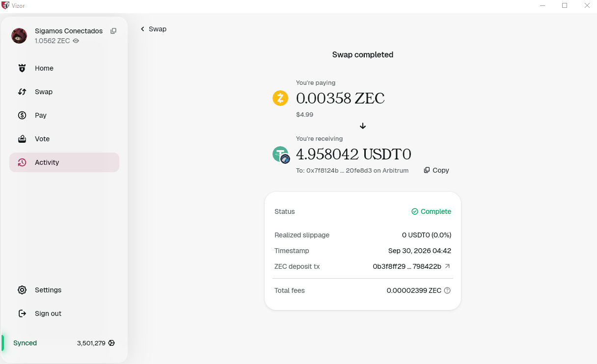Image resolution: width=597 pixels, height=364 pixels.
Task: Click the Swap completed heading
Action: click(x=363, y=54)
